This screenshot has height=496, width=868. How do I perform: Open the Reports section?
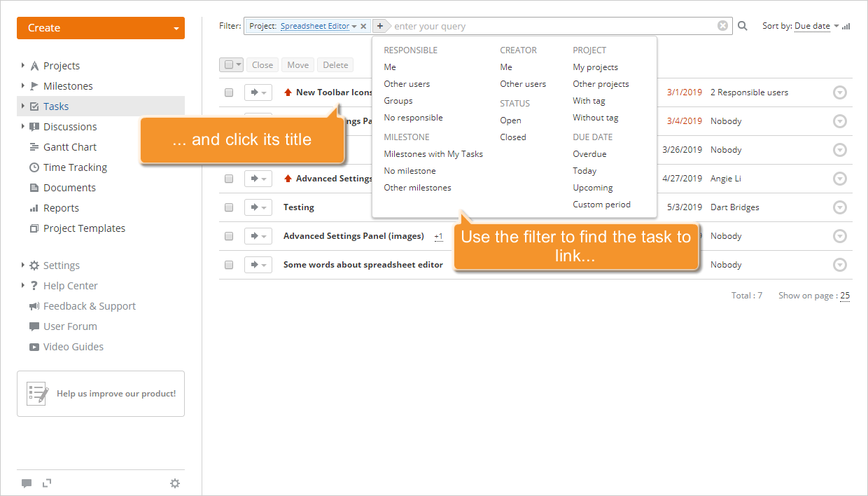(66, 207)
